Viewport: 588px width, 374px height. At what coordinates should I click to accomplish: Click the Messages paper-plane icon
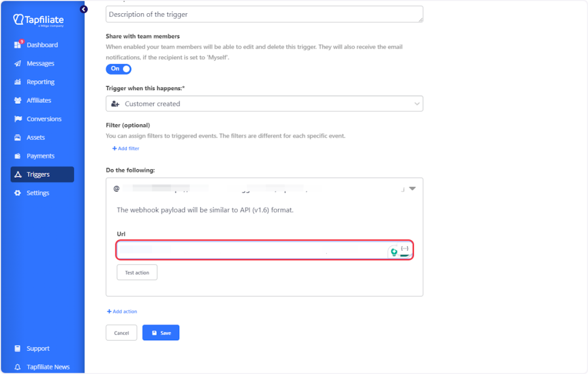pos(17,64)
